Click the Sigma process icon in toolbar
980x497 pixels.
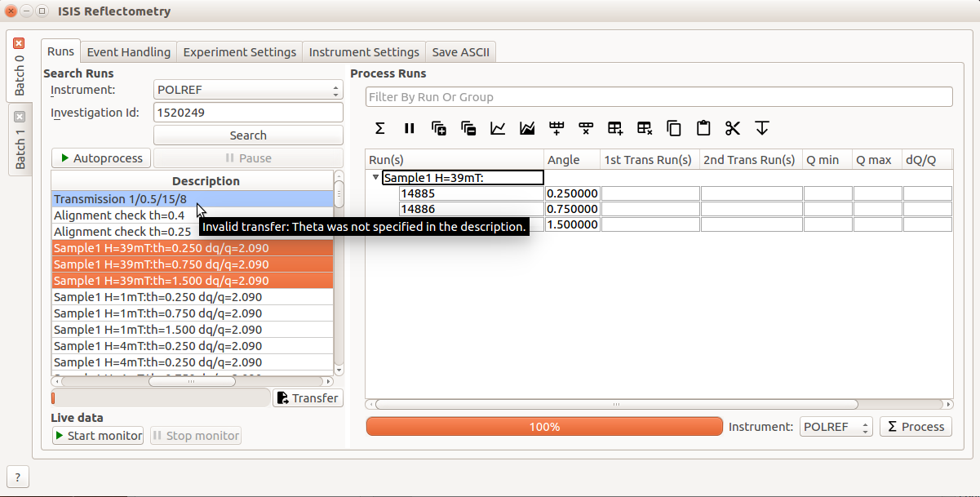[379, 128]
